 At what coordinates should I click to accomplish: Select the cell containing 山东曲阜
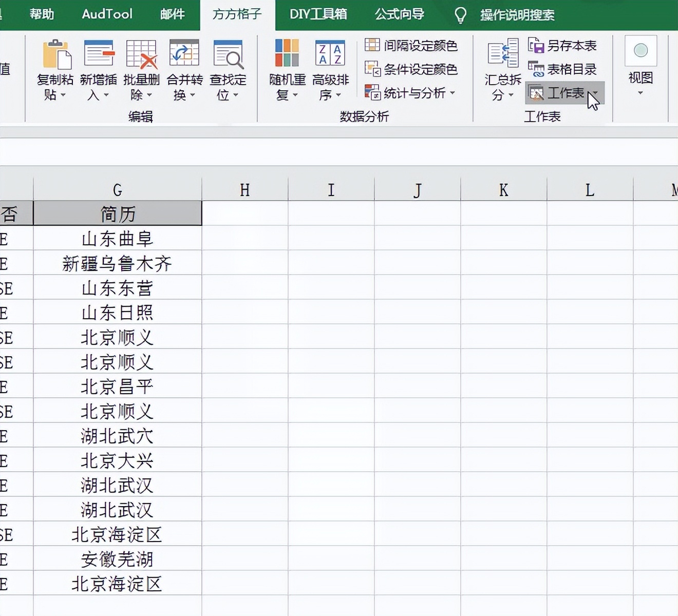pyautogui.click(x=117, y=238)
